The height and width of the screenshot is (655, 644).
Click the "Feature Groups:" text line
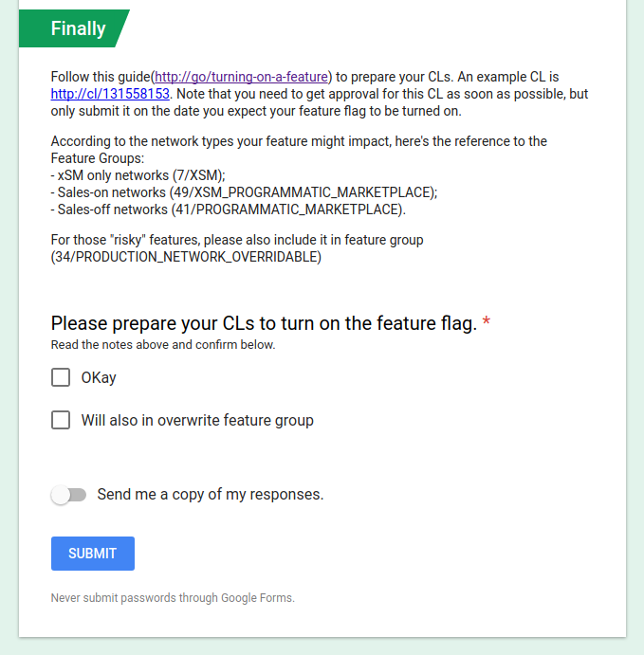tap(98, 158)
